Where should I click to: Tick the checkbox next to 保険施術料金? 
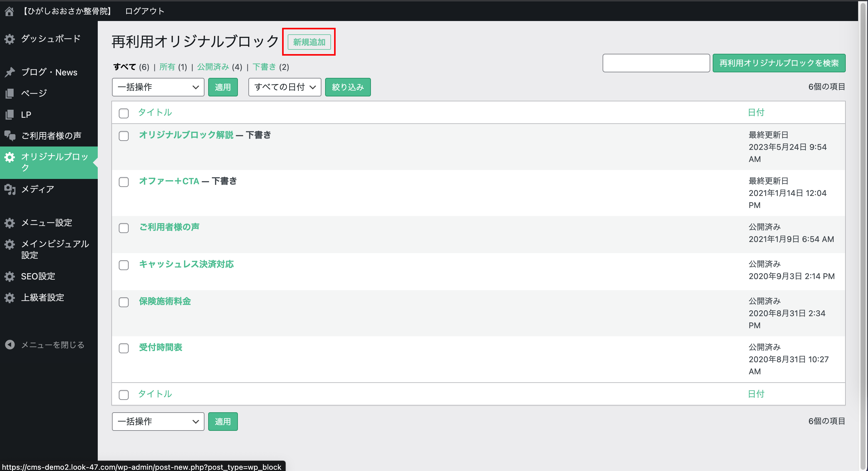[124, 302]
